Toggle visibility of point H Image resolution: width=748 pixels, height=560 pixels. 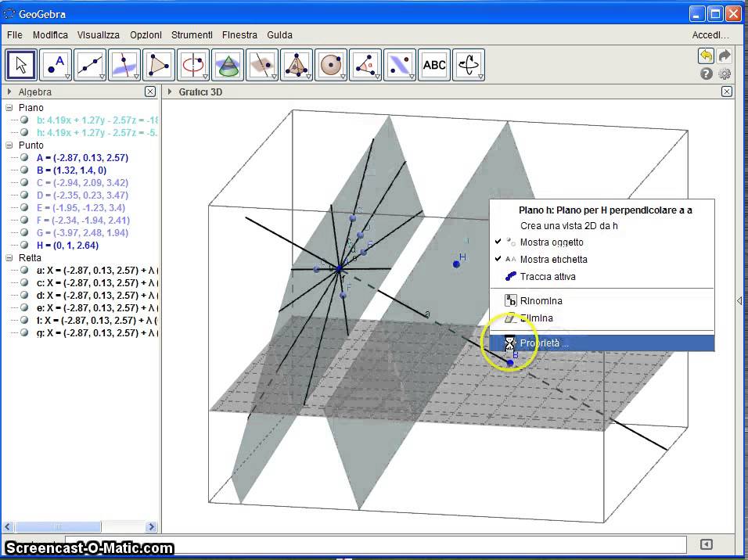pyautogui.click(x=24, y=245)
